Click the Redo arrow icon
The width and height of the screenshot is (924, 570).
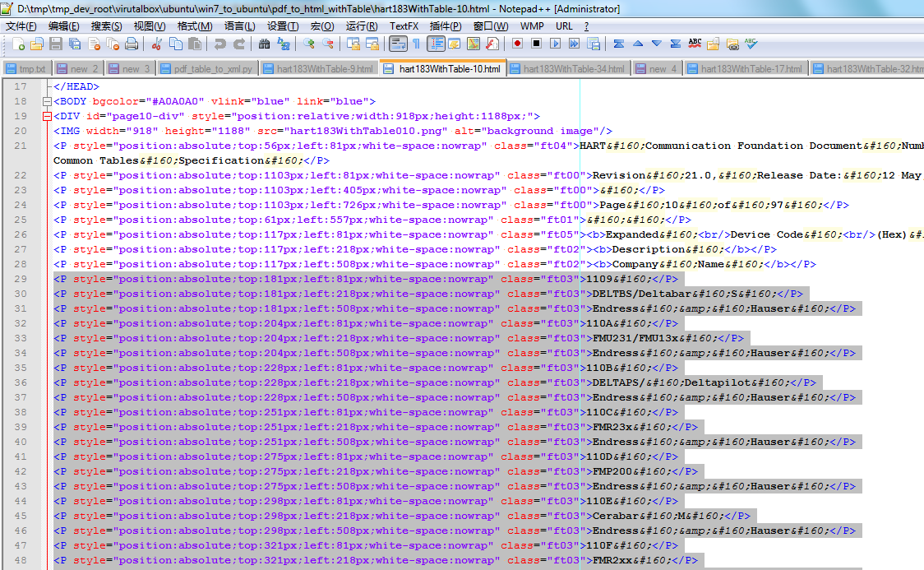pos(238,44)
